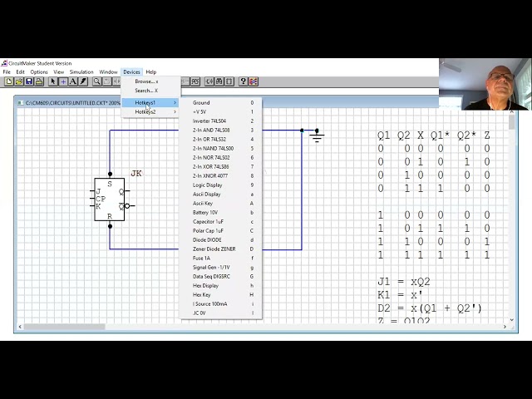
Task: Click the ground symbol on the schematic
Action: tap(317, 135)
